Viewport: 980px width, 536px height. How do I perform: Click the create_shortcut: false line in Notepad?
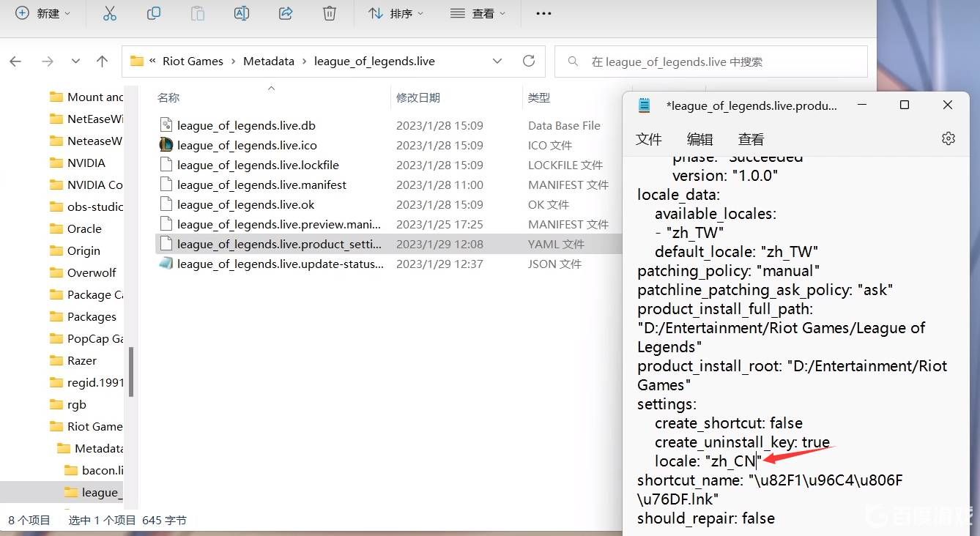pos(728,423)
